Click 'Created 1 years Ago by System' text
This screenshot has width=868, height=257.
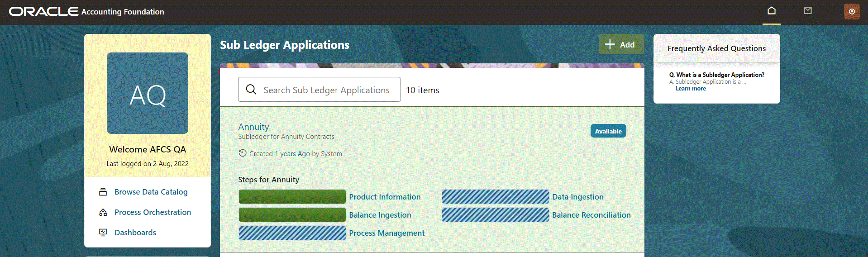tap(296, 154)
